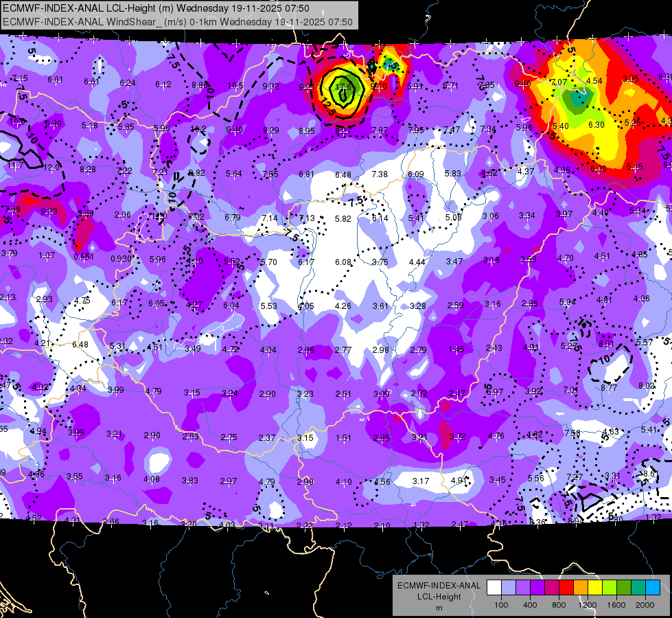The image size is (672, 618).
Task: Click the 6.30 value over the yellow area
Action: (596, 125)
